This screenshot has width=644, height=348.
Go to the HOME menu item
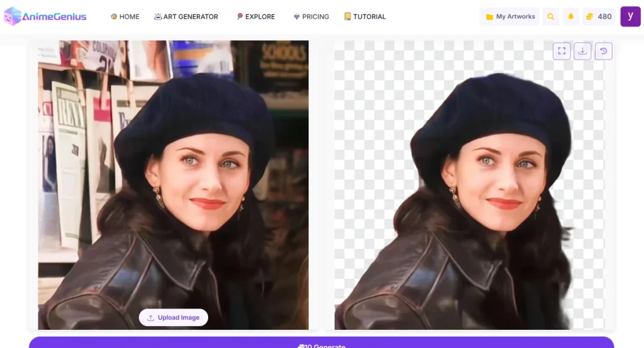[125, 17]
